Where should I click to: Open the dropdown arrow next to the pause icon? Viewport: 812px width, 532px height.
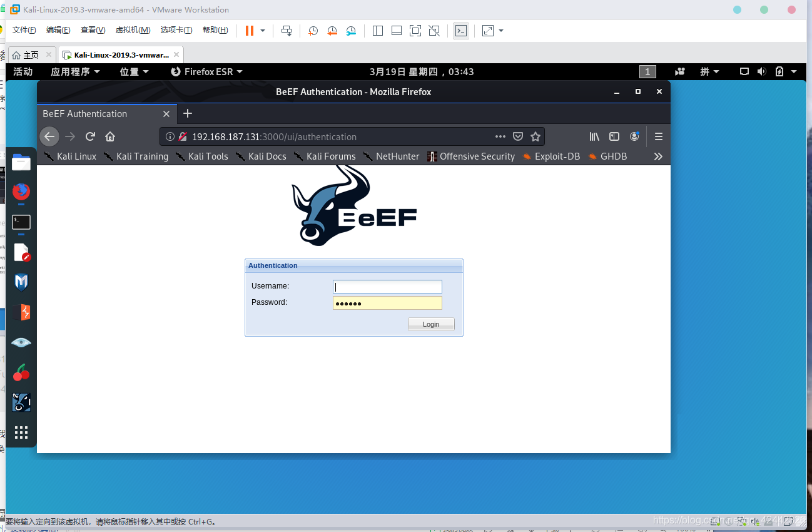[x=263, y=31]
